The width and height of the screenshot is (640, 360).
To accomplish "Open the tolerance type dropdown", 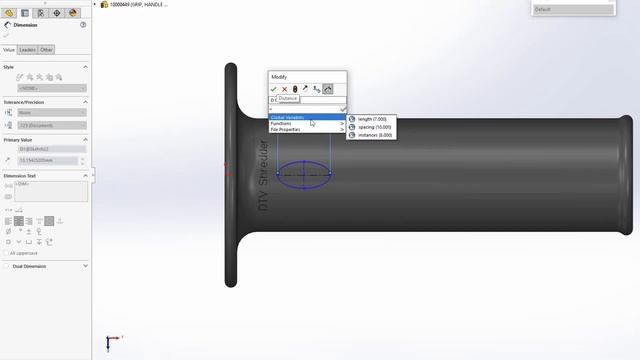I will [x=52, y=113].
